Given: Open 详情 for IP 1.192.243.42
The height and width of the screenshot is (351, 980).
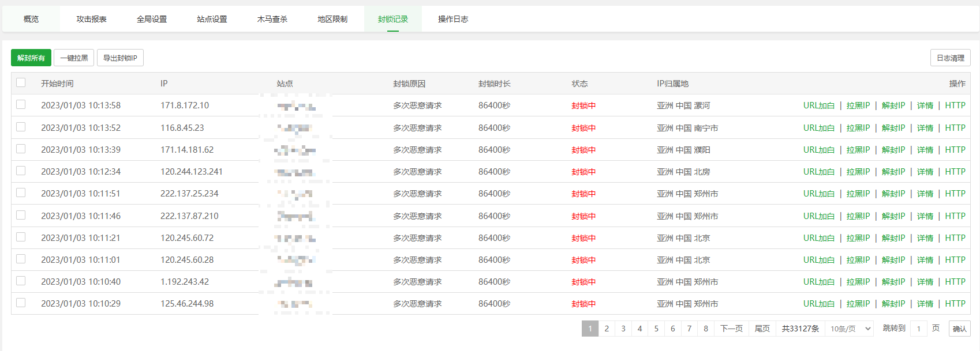Looking at the screenshot, I should pyautogui.click(x=925, y=282).
